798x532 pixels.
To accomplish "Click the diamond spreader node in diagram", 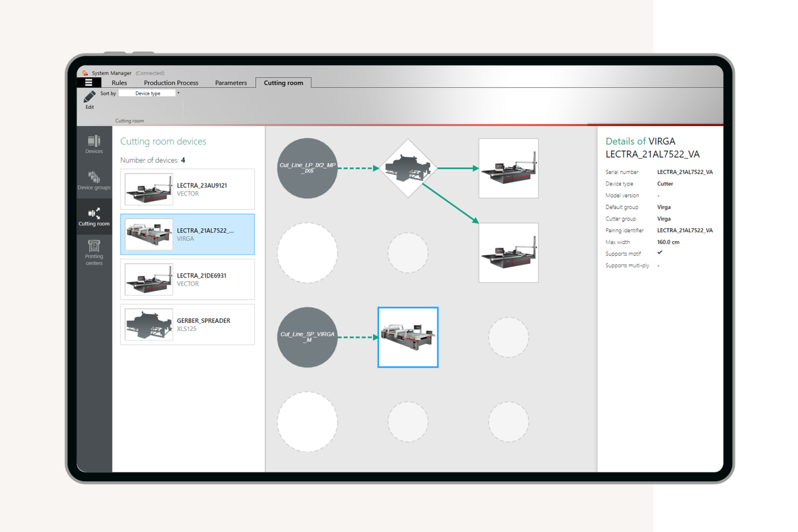I will pos(408,168).
